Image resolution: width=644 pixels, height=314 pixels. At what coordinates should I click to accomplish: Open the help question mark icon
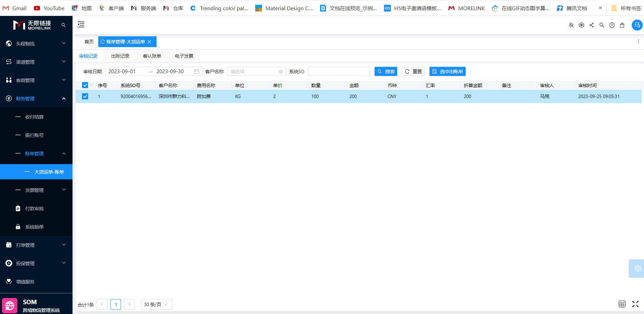click(x=612, y=25)
